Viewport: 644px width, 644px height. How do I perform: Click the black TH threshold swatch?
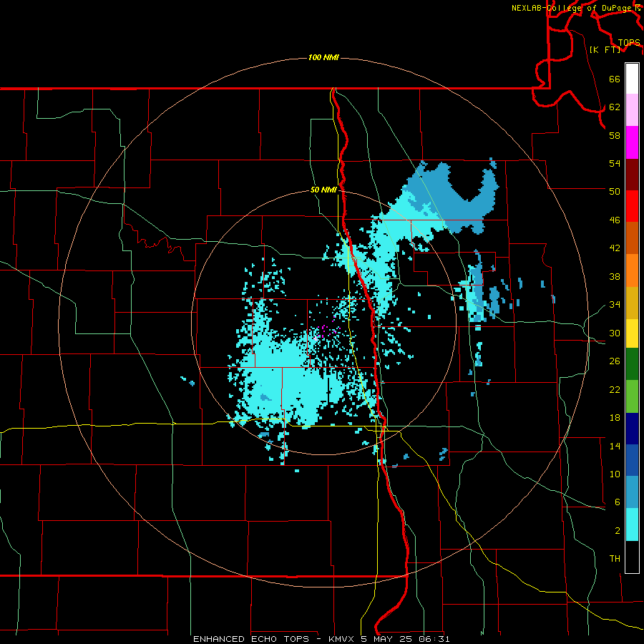(x=632, y=557)
